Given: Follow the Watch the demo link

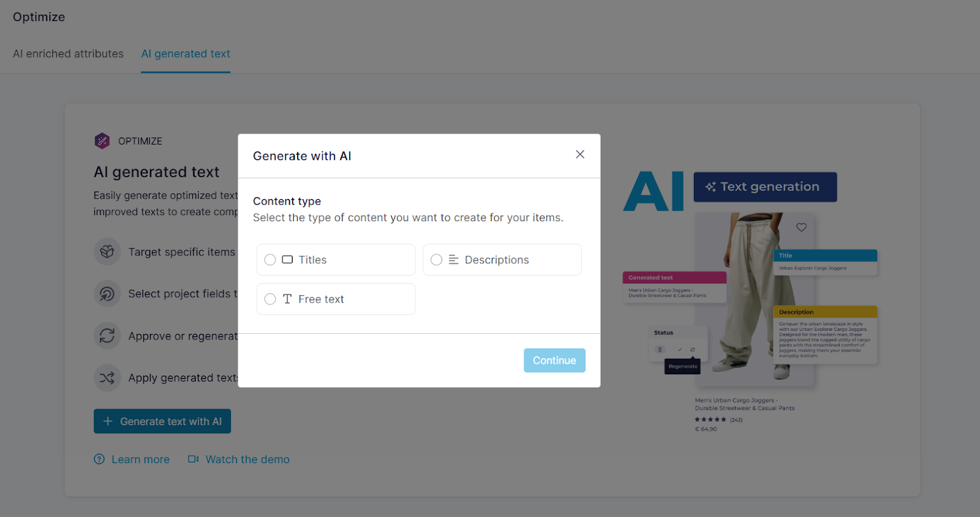Looking at the screenshot, I should click(247, 459).
